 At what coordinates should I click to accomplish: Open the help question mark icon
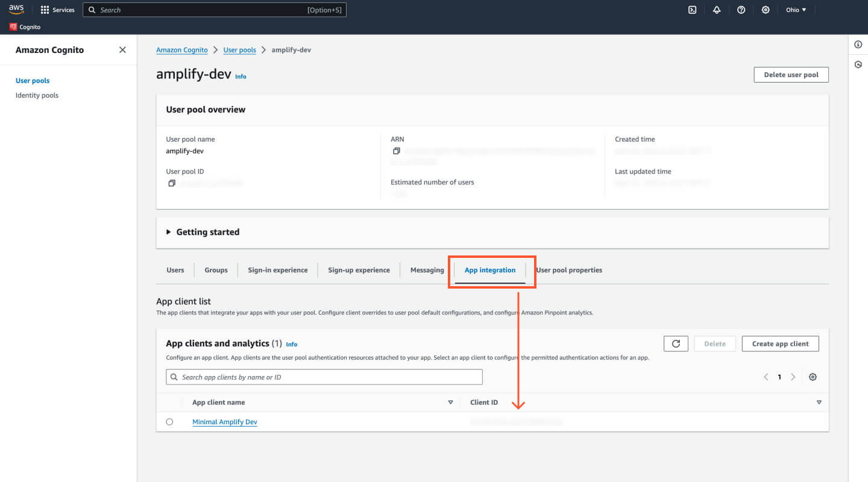click(x=741, y=10)
